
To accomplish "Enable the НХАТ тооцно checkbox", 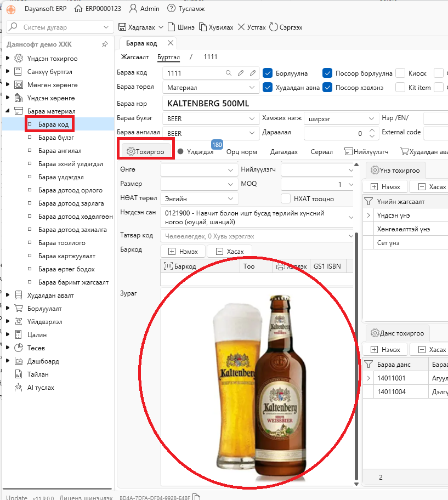I will (286, 198).
